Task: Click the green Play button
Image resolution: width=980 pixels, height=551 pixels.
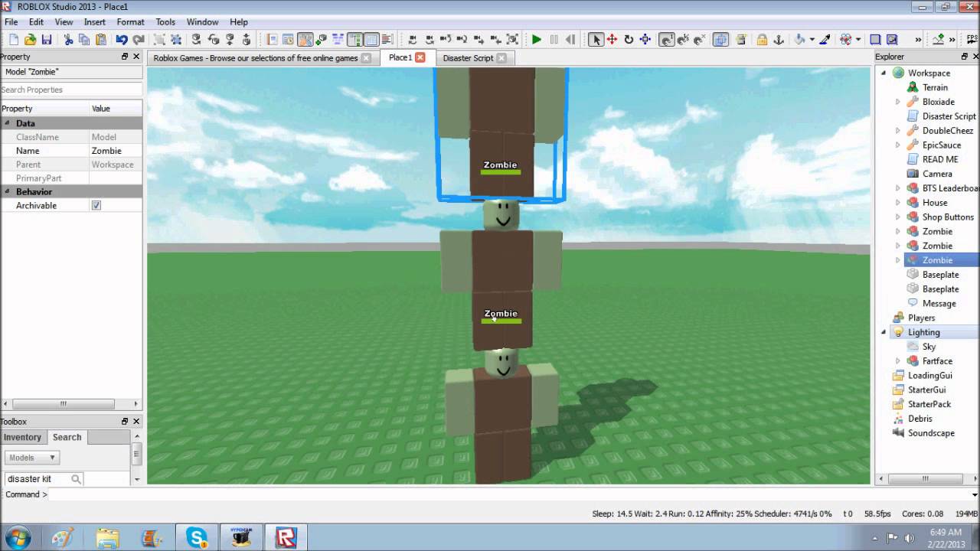Action: click(537, 40)
